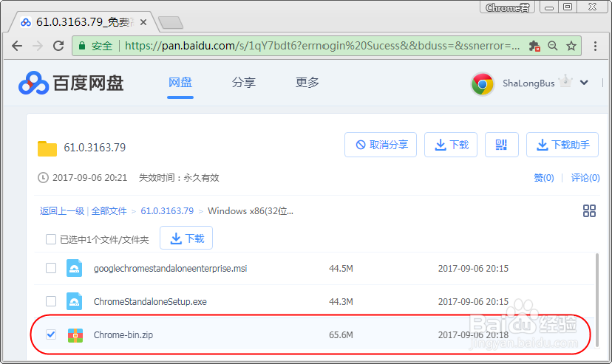Click the 赞(0) link
Screen dimensions: 612x364
pyautogui.click(x=544, y=178)
